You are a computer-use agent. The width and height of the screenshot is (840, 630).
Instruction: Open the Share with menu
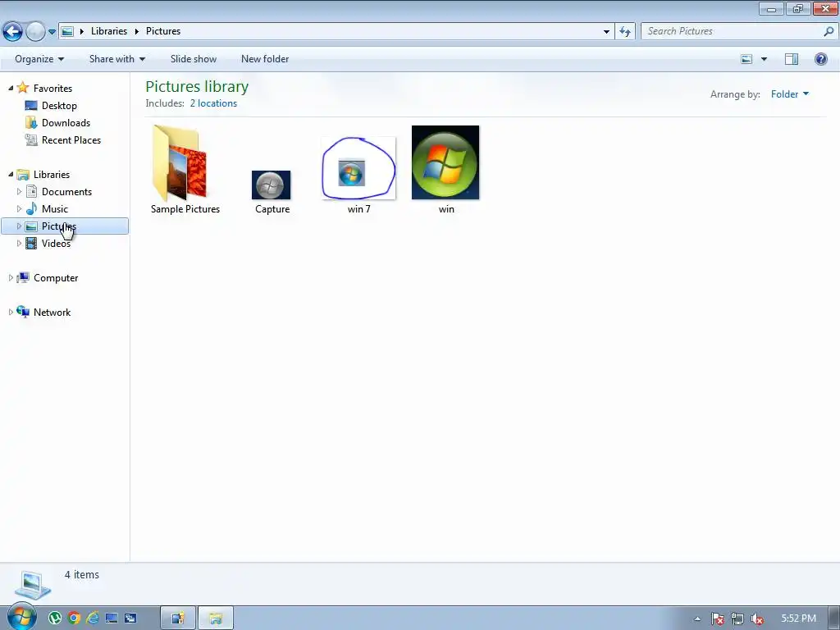tap(116, 59)
